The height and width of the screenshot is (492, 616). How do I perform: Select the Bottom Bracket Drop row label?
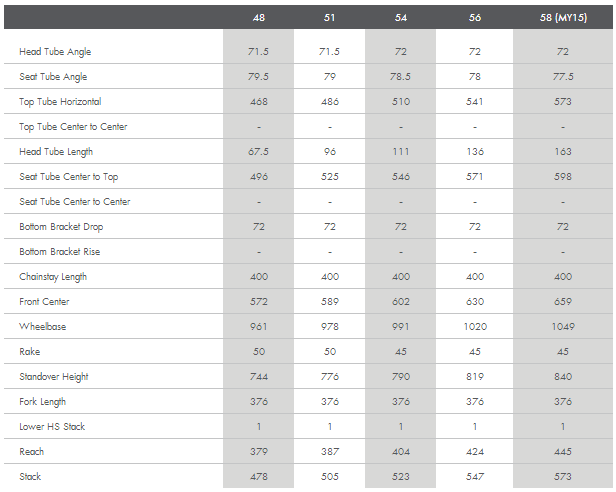coord(60,227)
